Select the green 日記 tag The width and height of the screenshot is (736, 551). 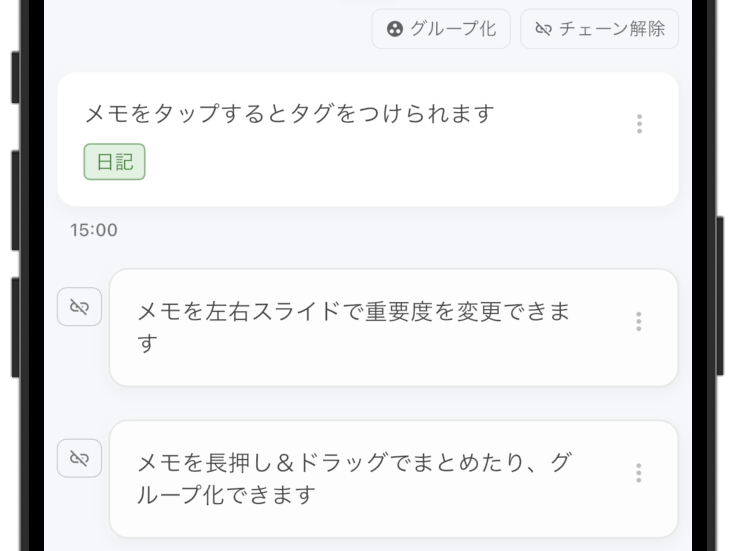click(115, 162)
